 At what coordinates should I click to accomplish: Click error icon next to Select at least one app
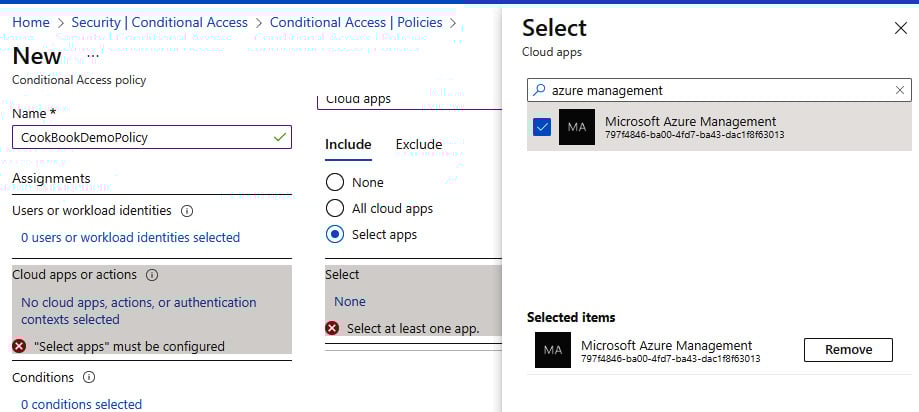coord(332,328)
